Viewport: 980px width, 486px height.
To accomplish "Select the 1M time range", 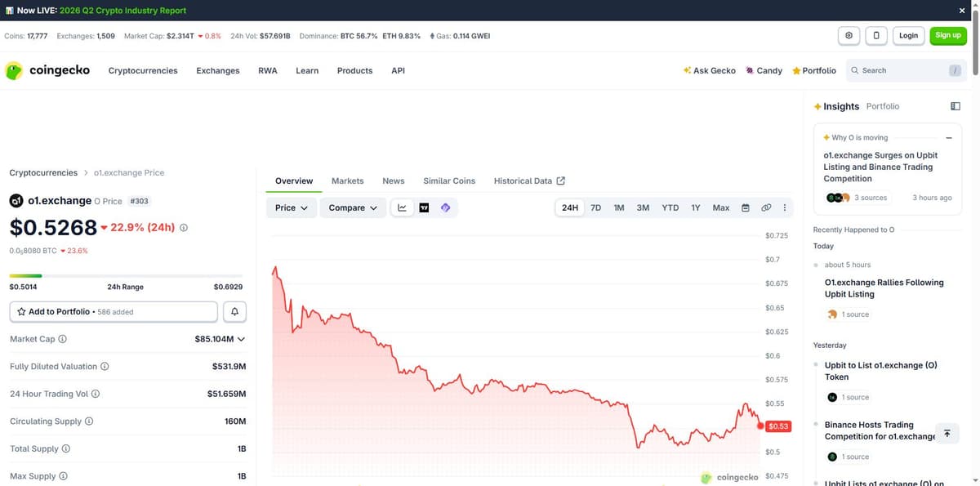I will 619,207.
